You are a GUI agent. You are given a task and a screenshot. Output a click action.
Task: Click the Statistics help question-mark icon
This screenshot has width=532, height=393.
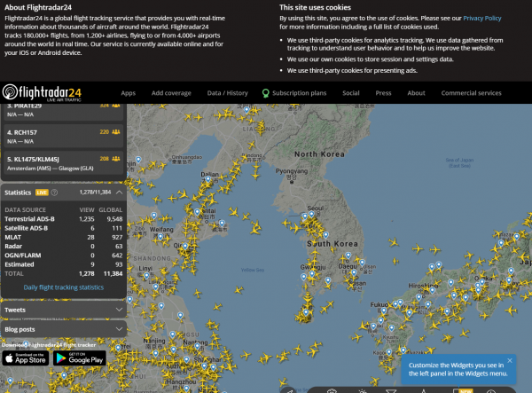(x=54, y=193)
